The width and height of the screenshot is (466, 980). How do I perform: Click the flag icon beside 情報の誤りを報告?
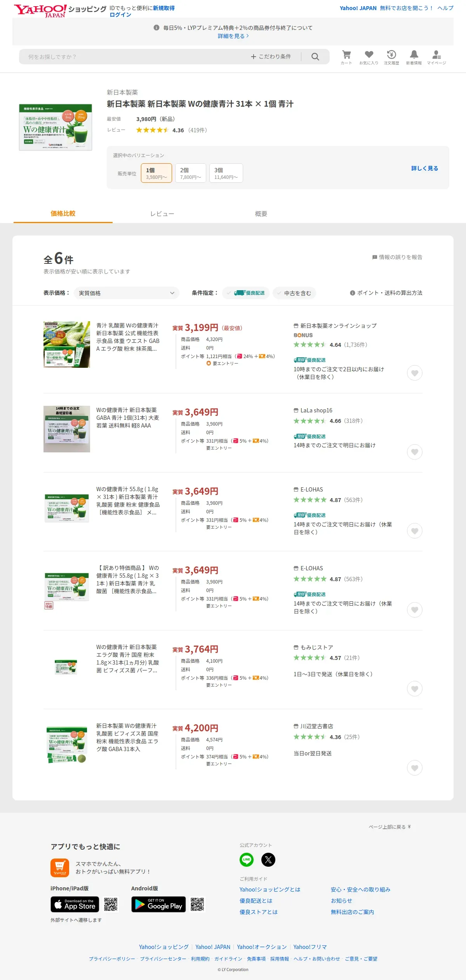(375, 257)
